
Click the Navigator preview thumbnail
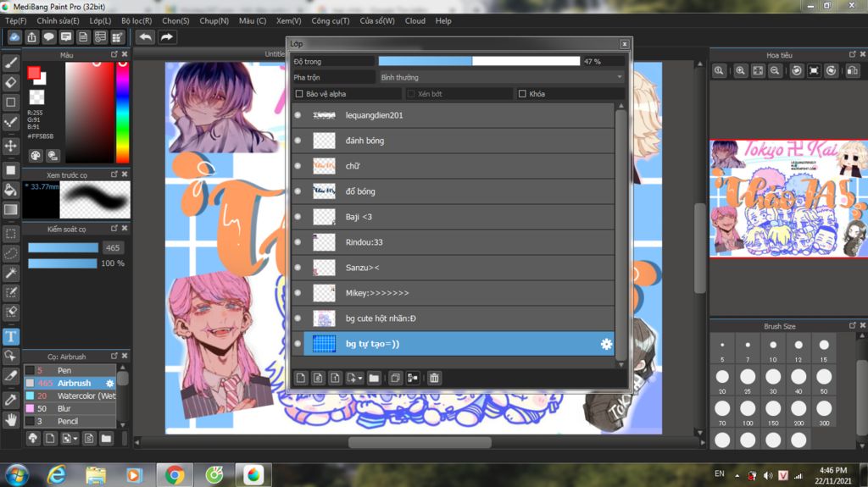(788, 199)
